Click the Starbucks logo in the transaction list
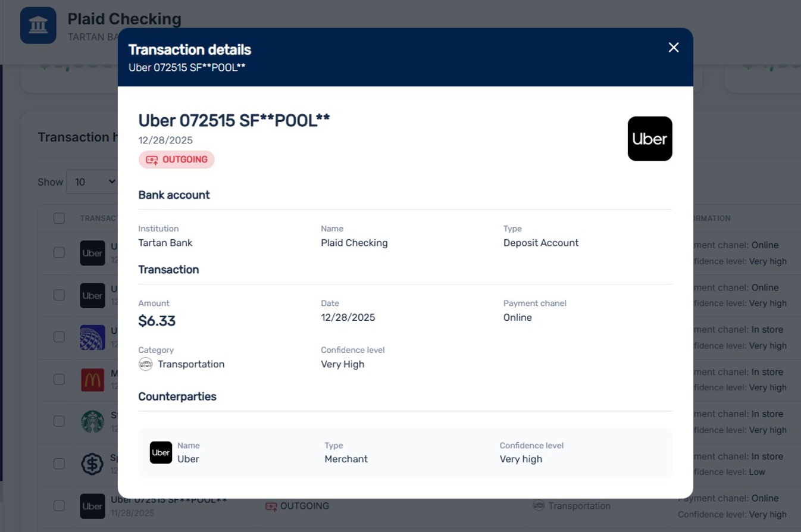The image size is (801, 532). click(92, 421)
